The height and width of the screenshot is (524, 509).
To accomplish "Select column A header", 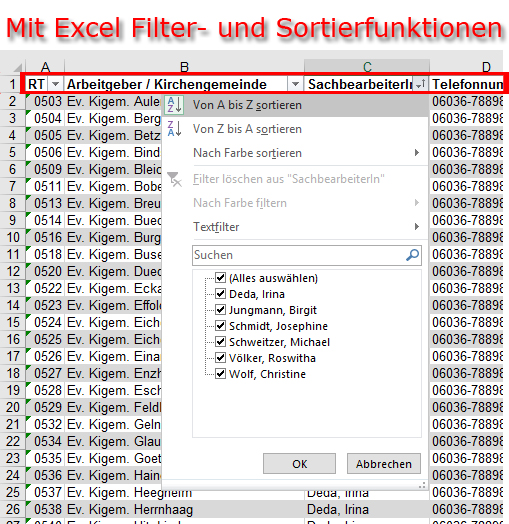I will (45, 67).
